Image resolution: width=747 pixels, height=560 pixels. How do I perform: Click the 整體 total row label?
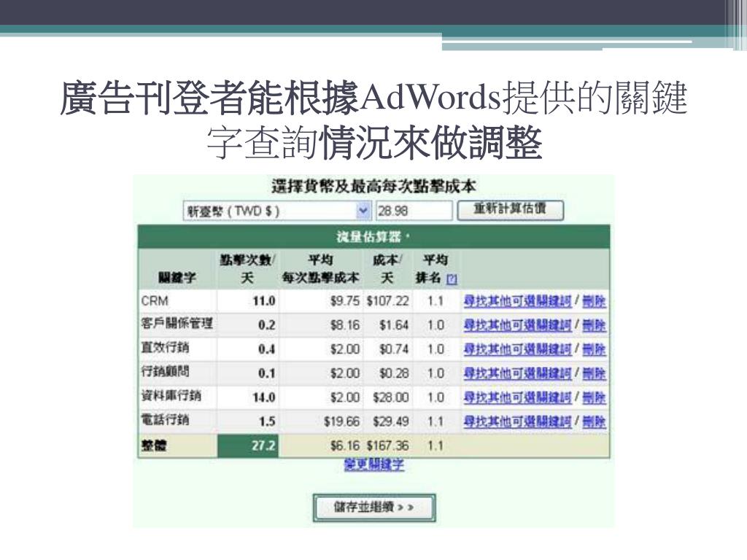[154, 446]
